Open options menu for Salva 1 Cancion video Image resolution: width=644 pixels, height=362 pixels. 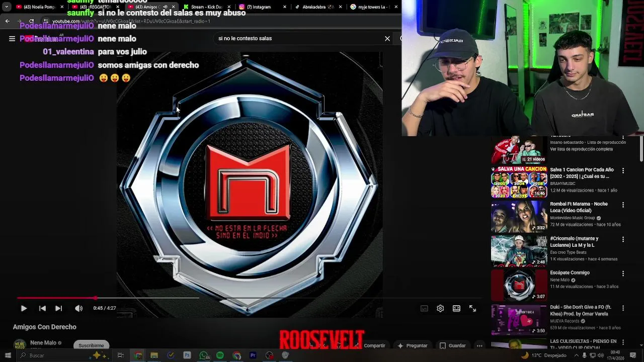[623, 171]
